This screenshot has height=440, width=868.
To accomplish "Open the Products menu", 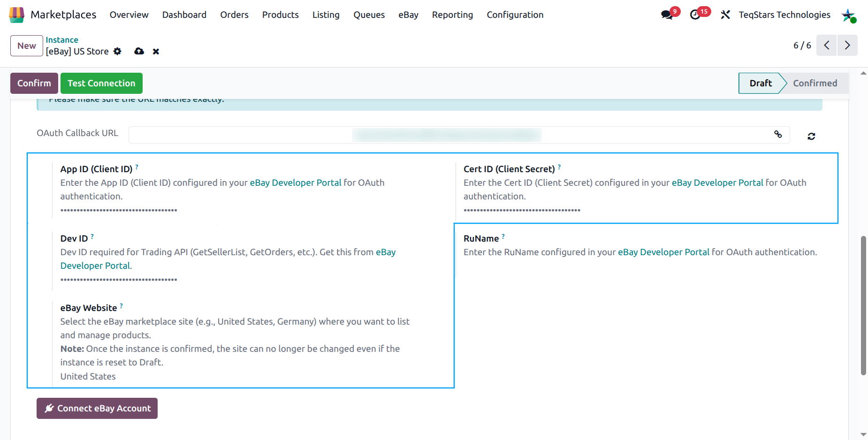I will pos(280,15).
